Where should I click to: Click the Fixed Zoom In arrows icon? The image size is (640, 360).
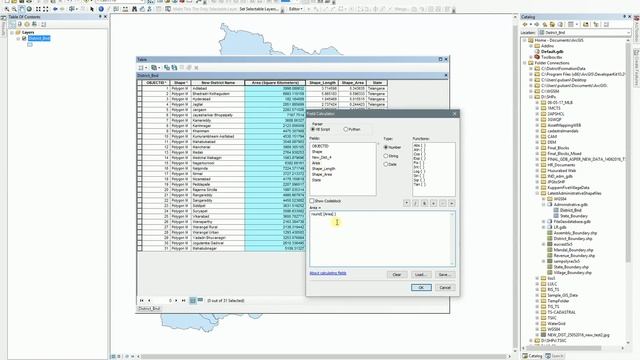pos(38,9)
